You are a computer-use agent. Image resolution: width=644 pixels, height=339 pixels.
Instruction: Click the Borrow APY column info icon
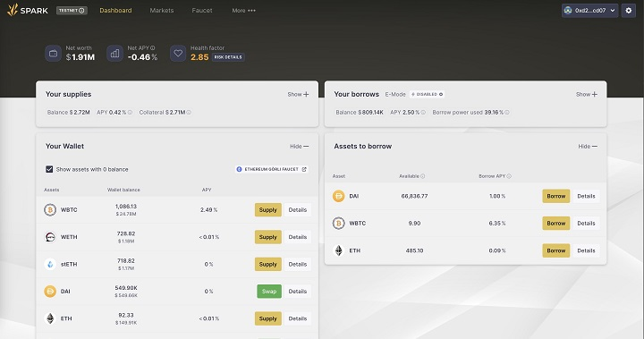coord(509,176)
